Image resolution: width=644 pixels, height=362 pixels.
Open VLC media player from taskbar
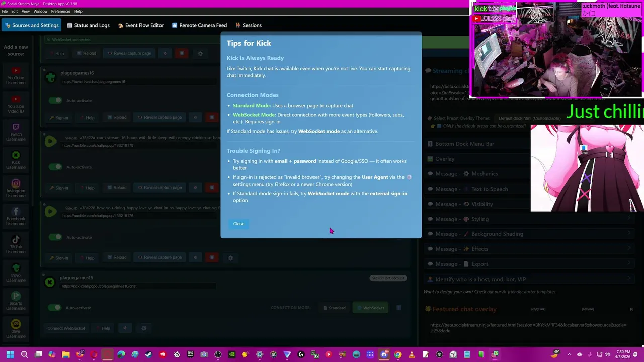412,354
